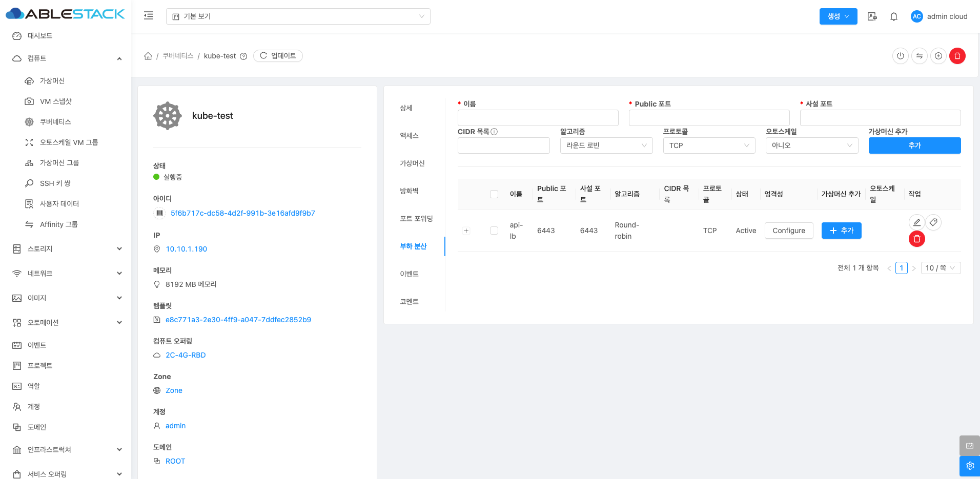Click the stop cluster power icon
The width and height of the screenshot is (980, 479).
coord(900,56)
